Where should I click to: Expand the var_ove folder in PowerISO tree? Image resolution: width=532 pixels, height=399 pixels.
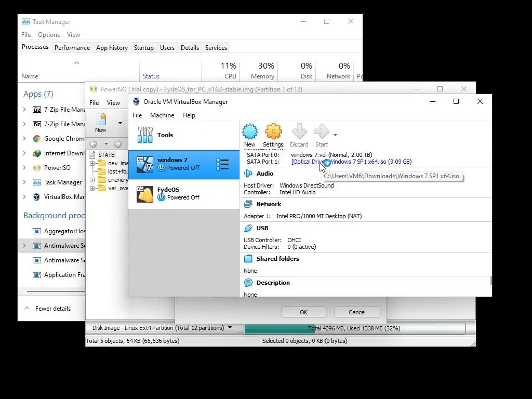(92, 188)
